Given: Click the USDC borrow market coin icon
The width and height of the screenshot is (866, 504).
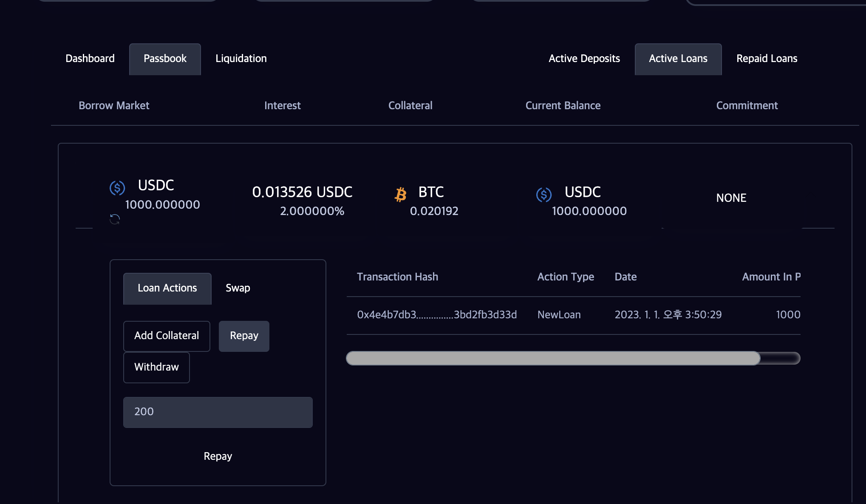Looking at the screenshot, I should 117,187.
